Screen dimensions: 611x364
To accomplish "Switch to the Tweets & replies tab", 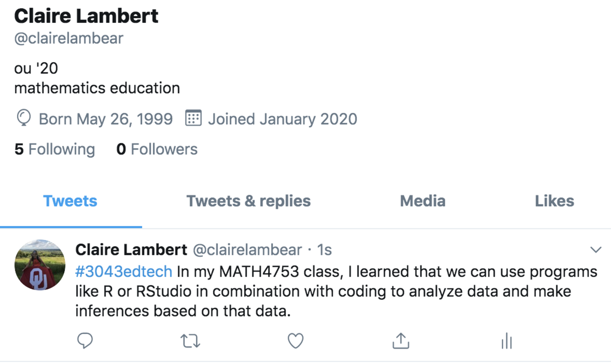I will pos(249,201).
